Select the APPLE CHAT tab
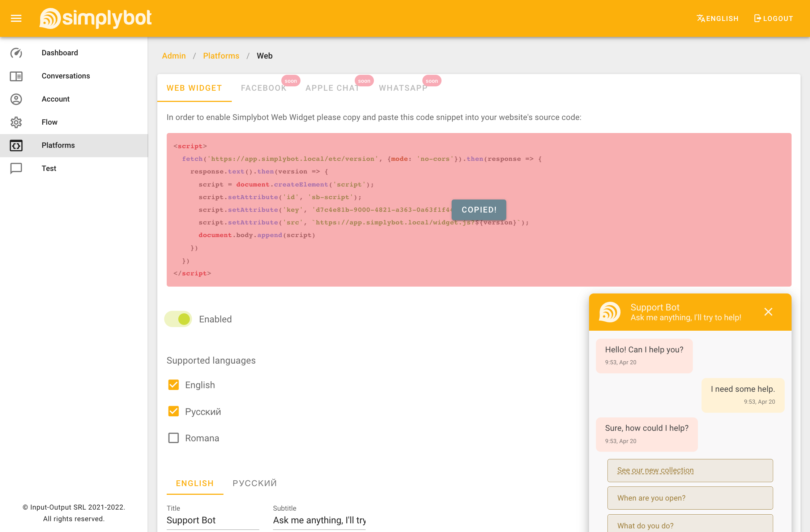This screenshot has width=810, height=532. [332, 88]
